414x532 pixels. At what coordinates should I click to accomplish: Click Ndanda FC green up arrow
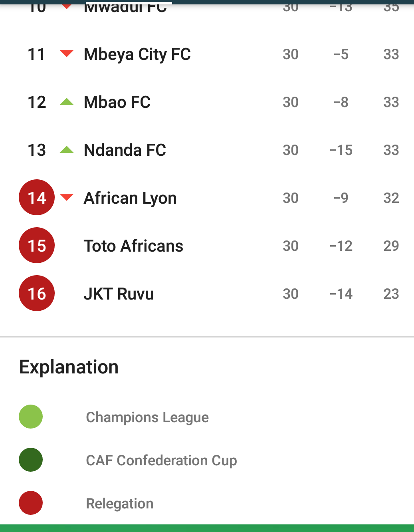67,150
